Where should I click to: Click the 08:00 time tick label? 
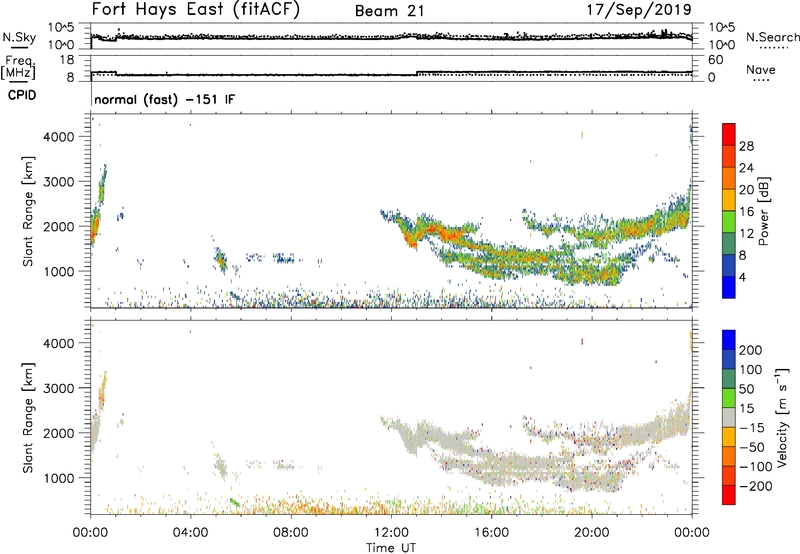point(291,533)
